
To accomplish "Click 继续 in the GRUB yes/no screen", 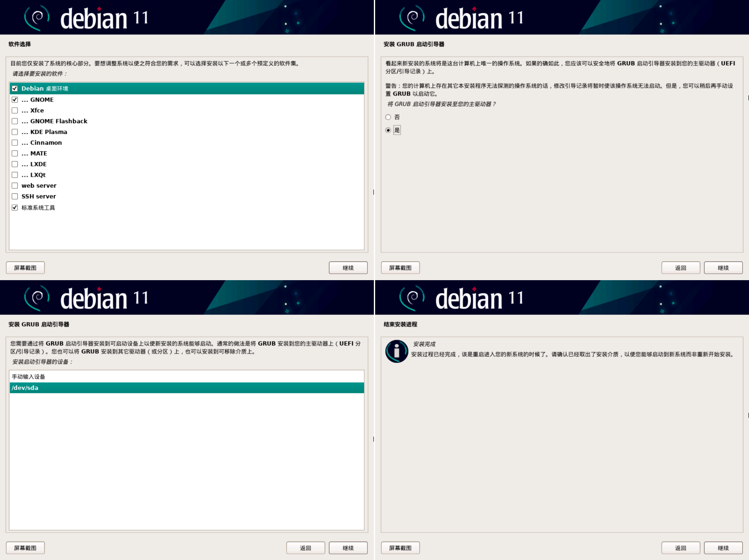I will click(723, 268).
